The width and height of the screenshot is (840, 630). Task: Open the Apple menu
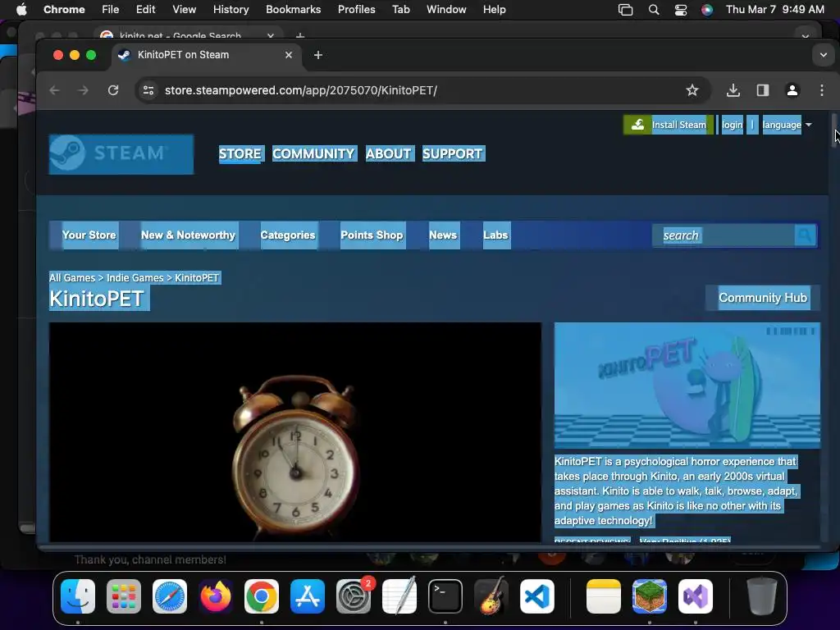21,10
